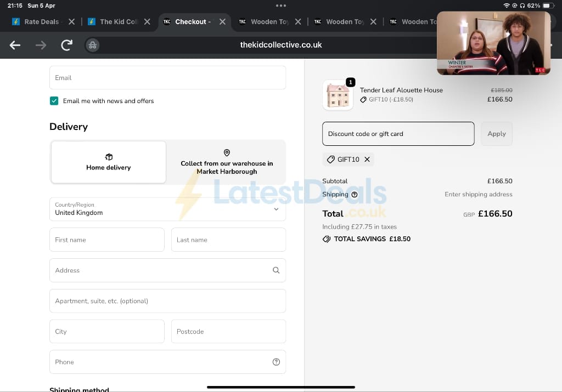Click the City field
562x392 pixels.
point(107,332)
